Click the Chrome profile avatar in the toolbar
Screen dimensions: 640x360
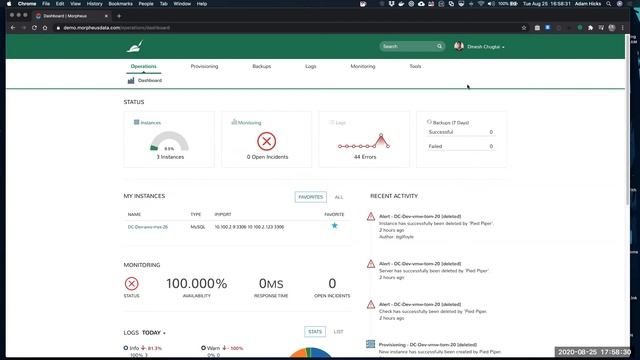click(x=611, y=28)
